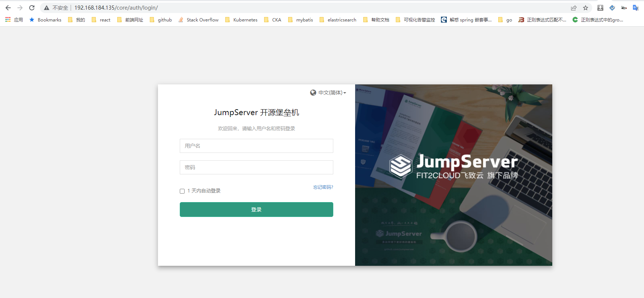
Task: Open the elasticsearch bookmark folder
Action: point(338,20)
